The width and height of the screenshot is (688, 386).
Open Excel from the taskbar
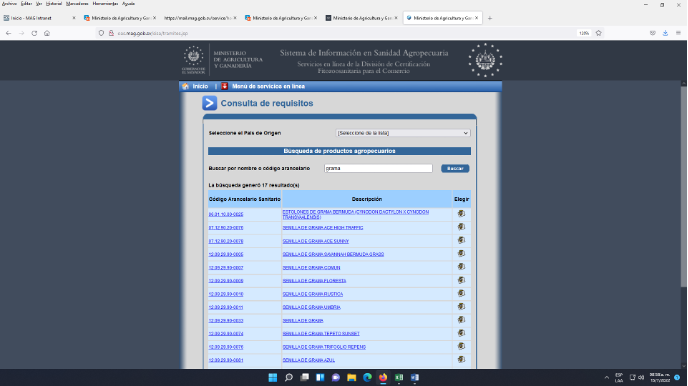tap(399, 378)
